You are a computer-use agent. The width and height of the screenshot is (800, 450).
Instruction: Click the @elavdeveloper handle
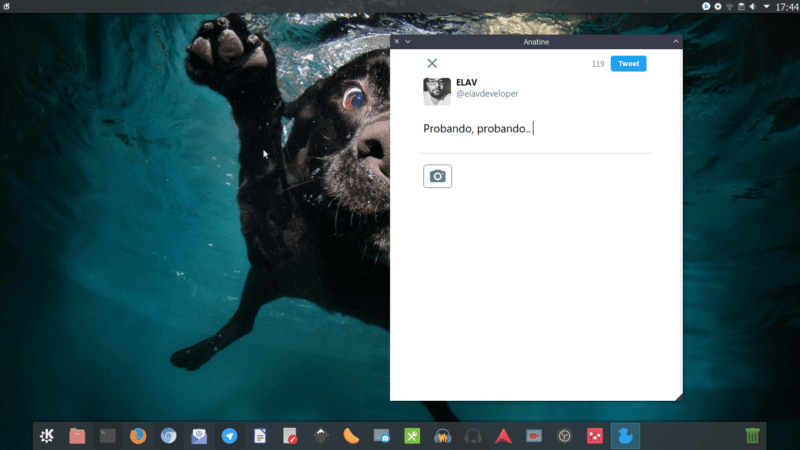coord(487,94)
